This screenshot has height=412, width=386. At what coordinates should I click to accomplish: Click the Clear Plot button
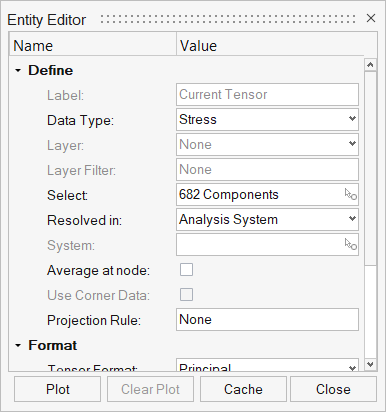150,389
